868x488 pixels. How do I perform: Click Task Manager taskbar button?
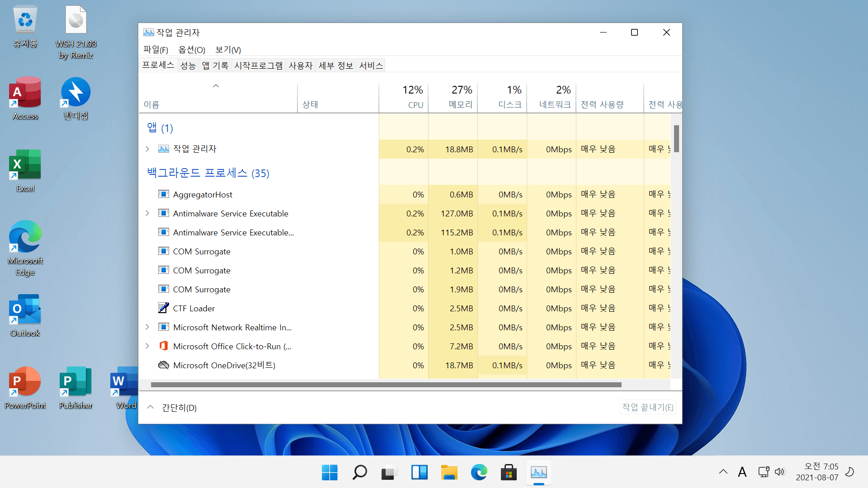coord(538,473)
